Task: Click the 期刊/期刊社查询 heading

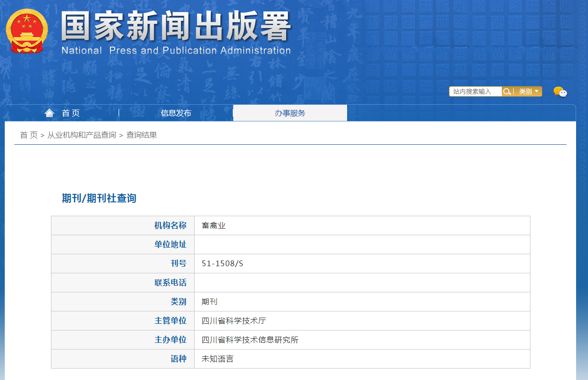Action: 99,198
